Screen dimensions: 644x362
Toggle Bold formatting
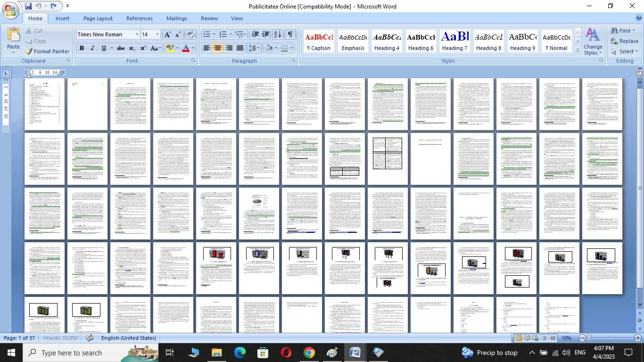pos(82,48)
